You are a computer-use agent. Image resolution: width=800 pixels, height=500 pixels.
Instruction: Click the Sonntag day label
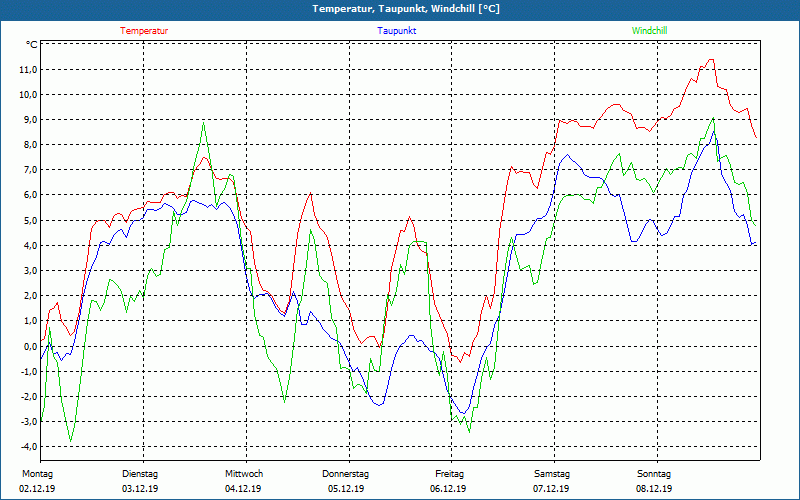pos(654,474)
